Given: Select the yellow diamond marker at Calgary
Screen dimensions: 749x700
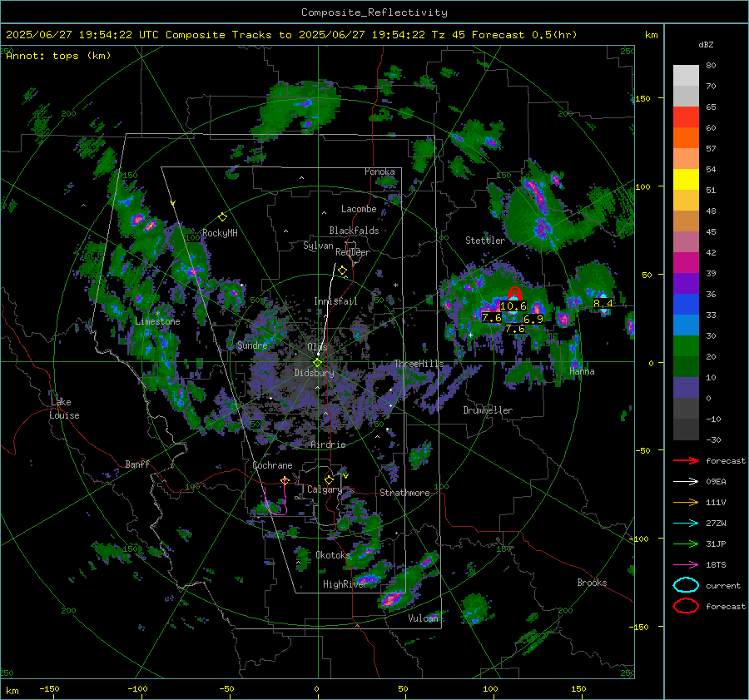Looking at the screenshot, I should point(329,479).
